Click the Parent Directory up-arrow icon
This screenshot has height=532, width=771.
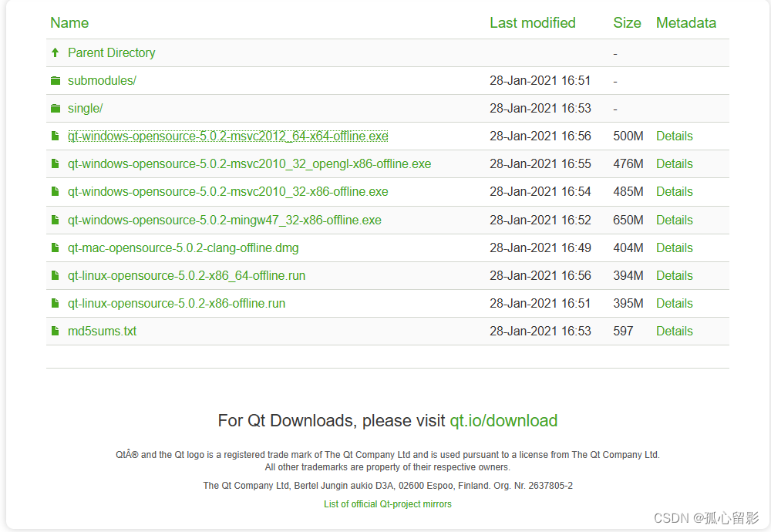click(x=55, y=52)
